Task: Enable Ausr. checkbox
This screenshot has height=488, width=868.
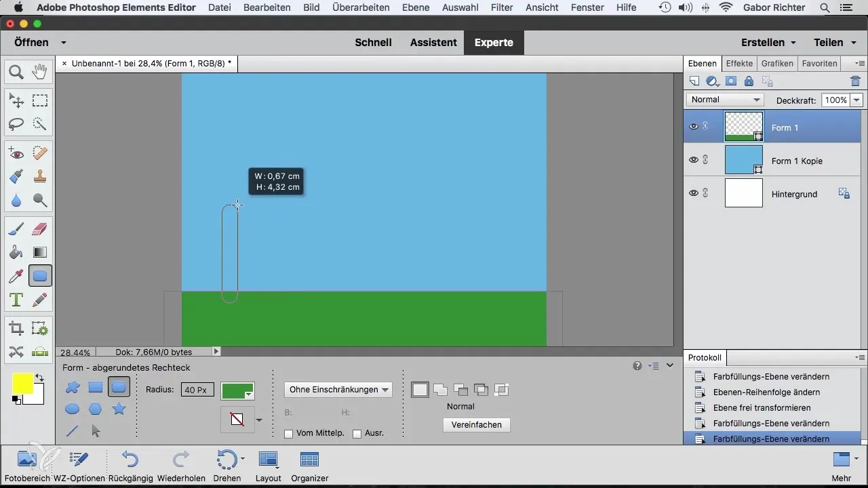Action: click(x=357, y=434)
